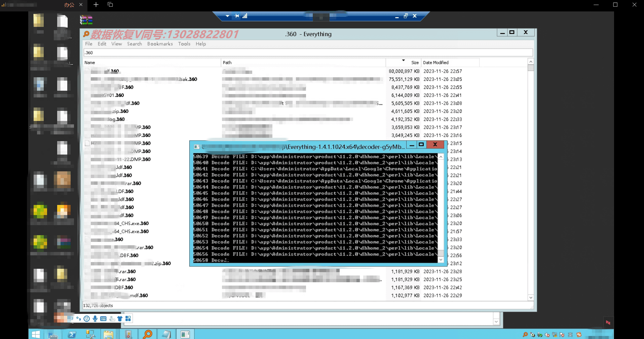Sort results by the Size column
Screen dimensions: 644x339
[x=404, y=62]
